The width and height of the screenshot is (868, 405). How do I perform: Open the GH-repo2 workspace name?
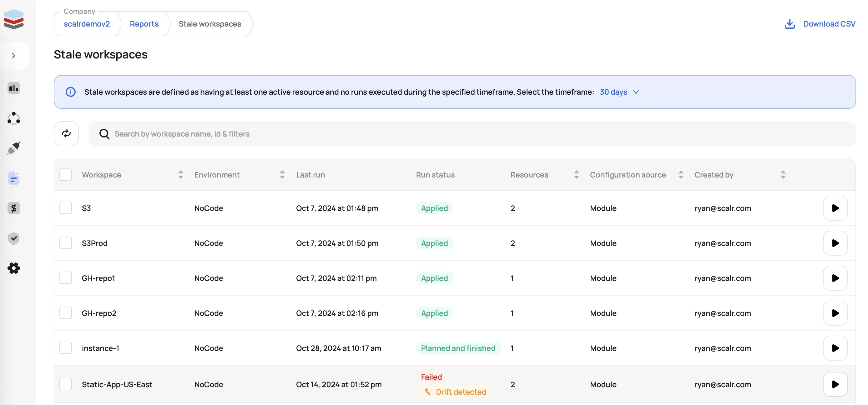(x=99, y=313)
